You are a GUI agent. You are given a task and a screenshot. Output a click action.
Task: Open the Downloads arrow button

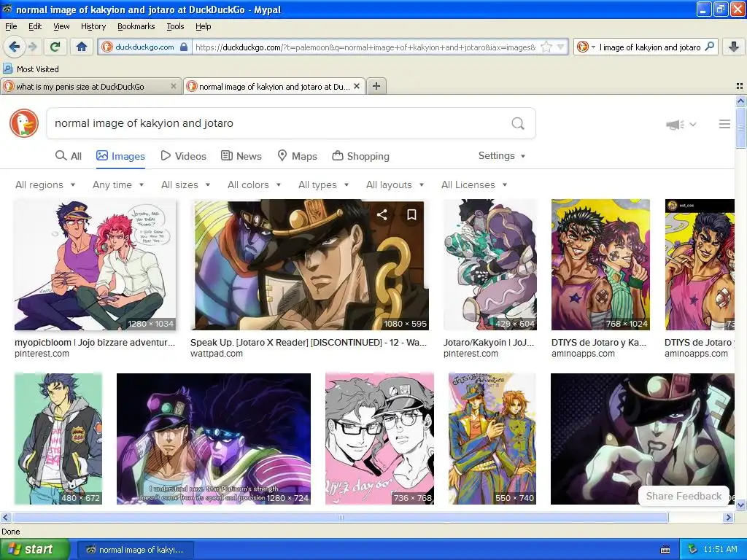(734, 47)
